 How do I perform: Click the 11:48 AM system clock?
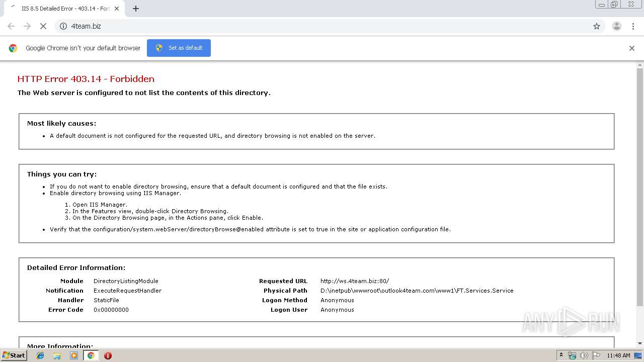point(618,355)
